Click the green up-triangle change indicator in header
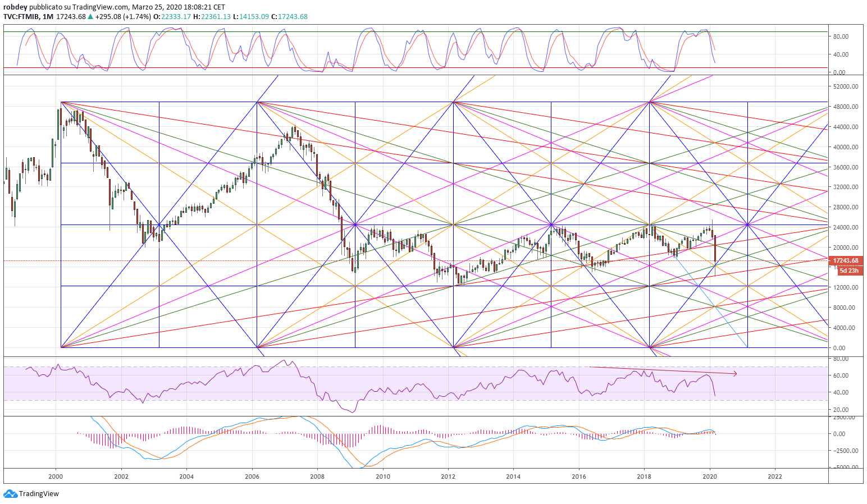The width and height of the screenshot is (867, 504). click(90, 16)
